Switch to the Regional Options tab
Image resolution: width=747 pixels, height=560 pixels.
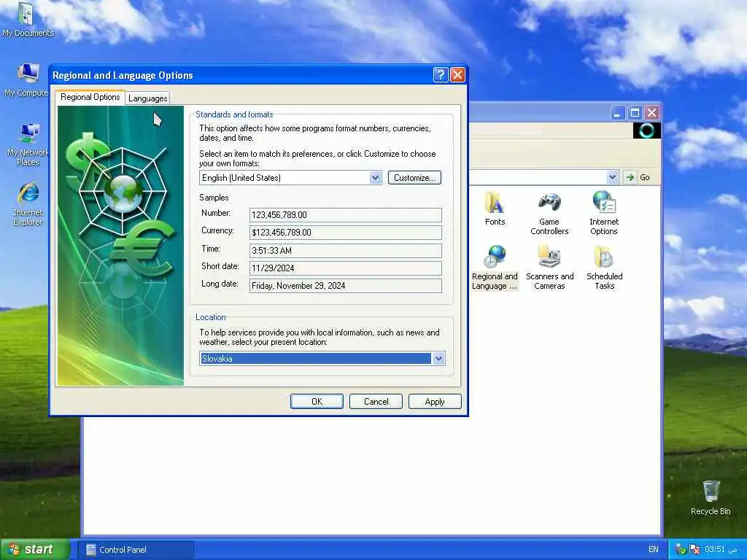click(90, 97)
